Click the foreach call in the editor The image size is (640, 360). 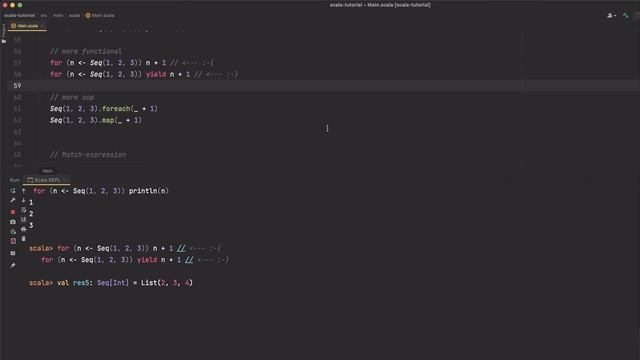coord(116,109)
